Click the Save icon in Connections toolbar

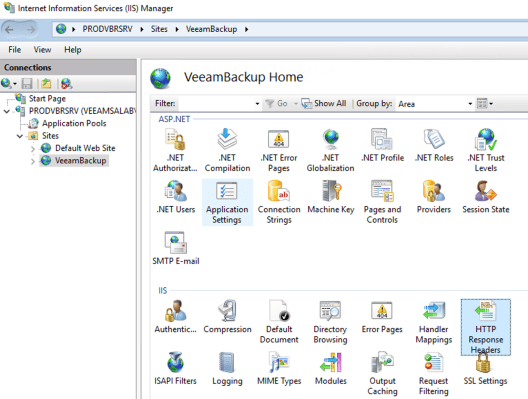27,83
